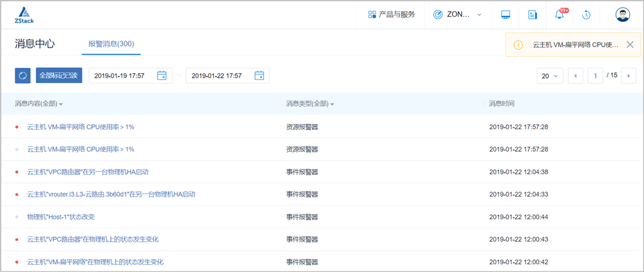Viewport: 644px width, 272px height.
Task: Click the refresh button
Action: [23, 76]
